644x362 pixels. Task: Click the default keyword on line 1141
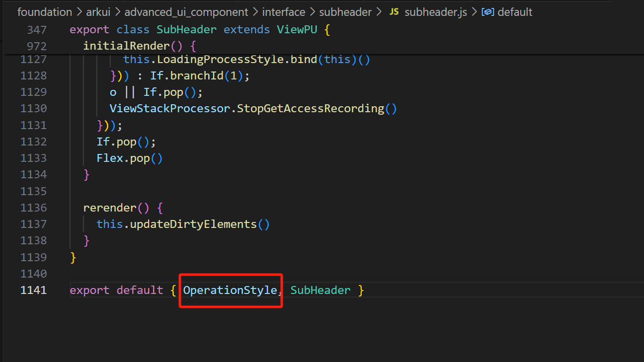pyautogui.click(x=140, y=290)
